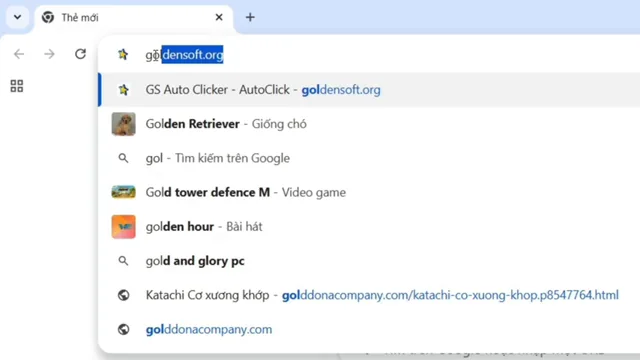Image resolution: width=640 pixels, height=360 pixels.
Task: Click Gold tower defence M thumbnail
Action: (123, 192)
